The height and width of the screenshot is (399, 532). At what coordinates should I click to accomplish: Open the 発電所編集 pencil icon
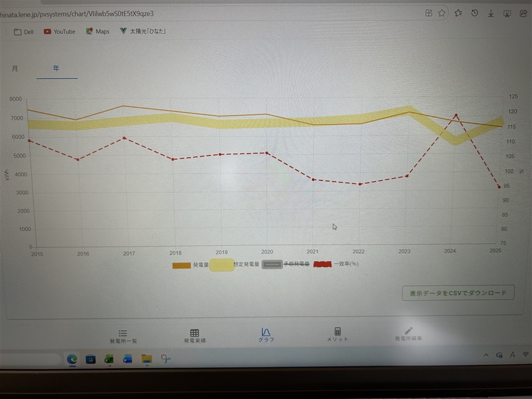(408, 334)
